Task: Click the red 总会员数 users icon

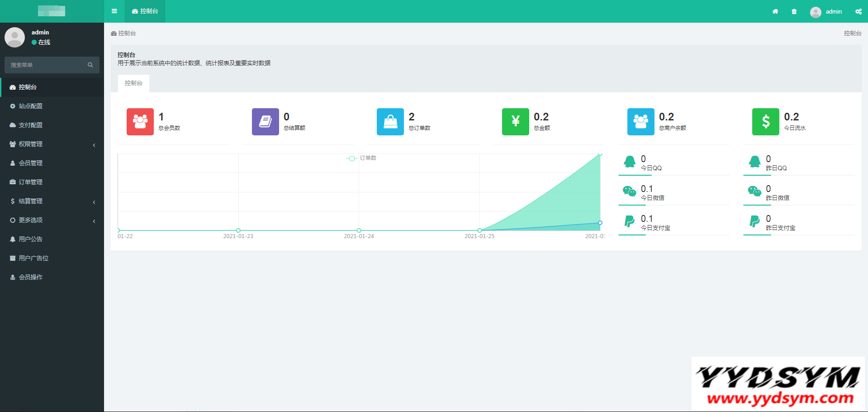Action: click(x=140, y=121)
